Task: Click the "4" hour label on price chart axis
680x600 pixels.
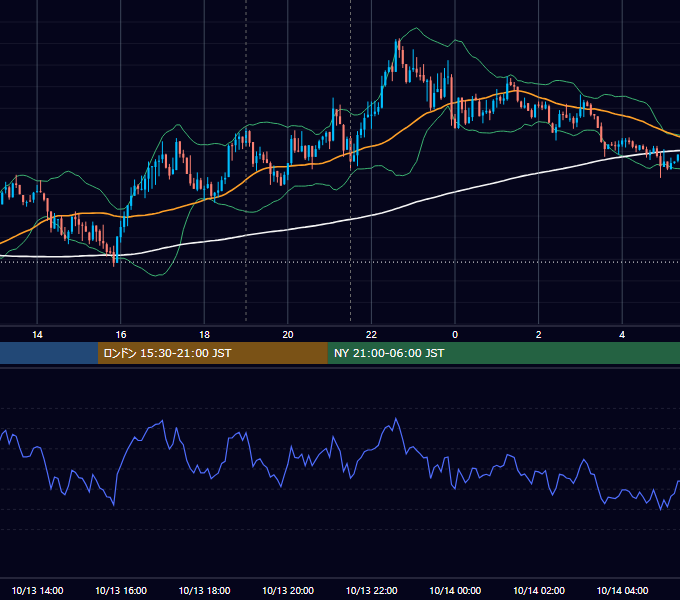Action: coord(622,335)
